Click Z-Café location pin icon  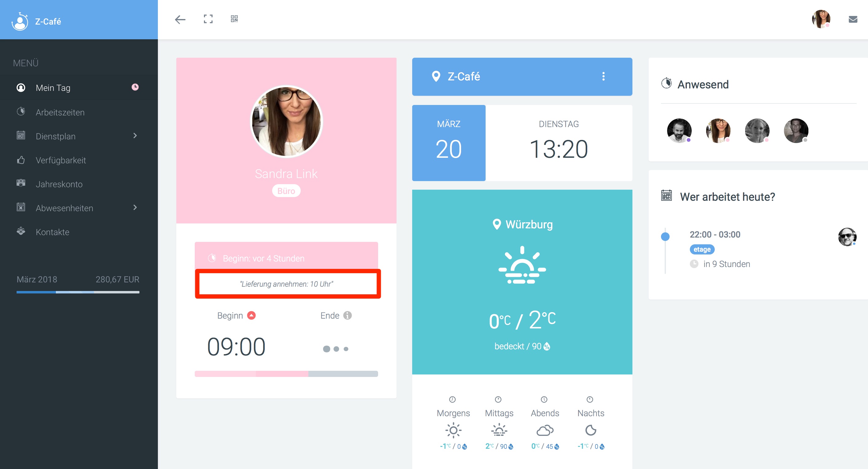pyautogui.click(x=436, y=76)
